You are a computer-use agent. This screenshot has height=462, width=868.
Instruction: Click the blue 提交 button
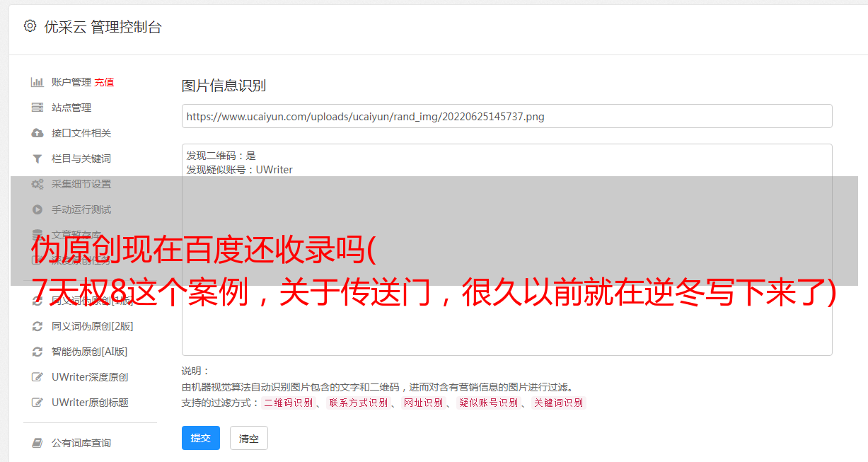pos(201,438)
